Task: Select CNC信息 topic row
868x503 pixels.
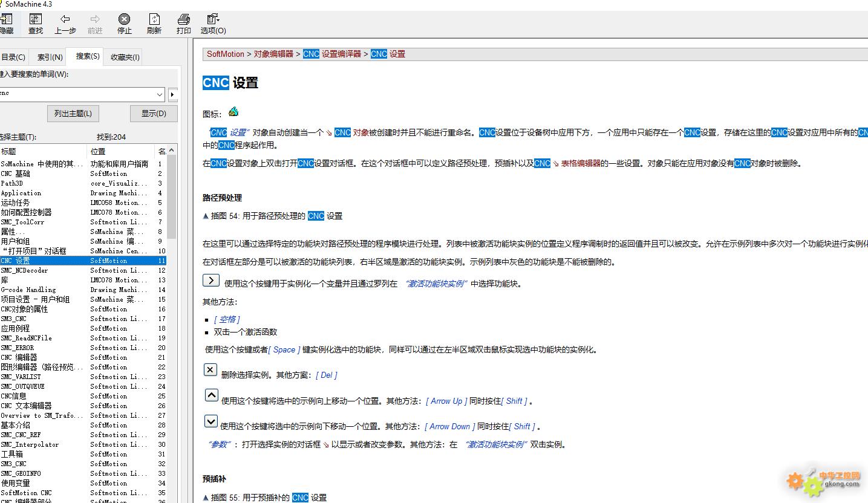Action: tap(83, 396)
